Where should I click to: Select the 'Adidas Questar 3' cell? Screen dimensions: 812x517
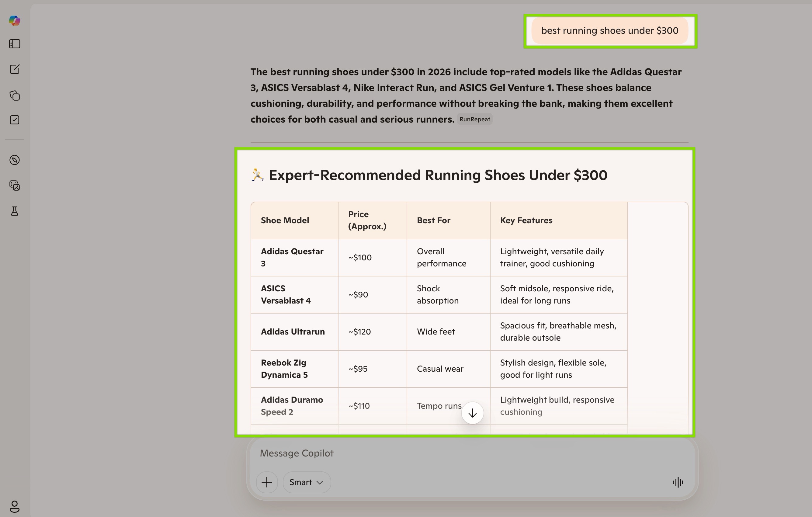(294, 258)
